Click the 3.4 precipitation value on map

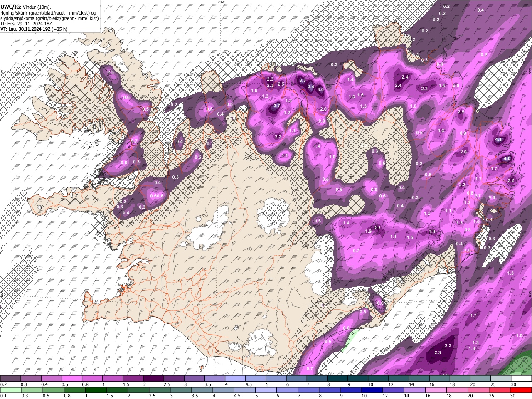(x=311, y=86)
